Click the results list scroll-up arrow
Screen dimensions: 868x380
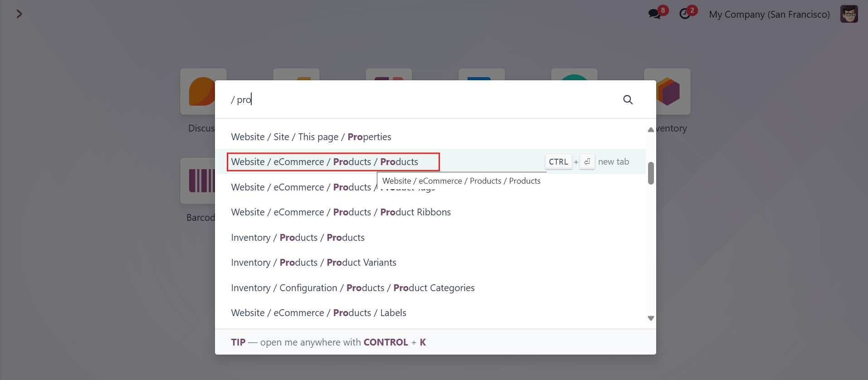click(651, 130)
